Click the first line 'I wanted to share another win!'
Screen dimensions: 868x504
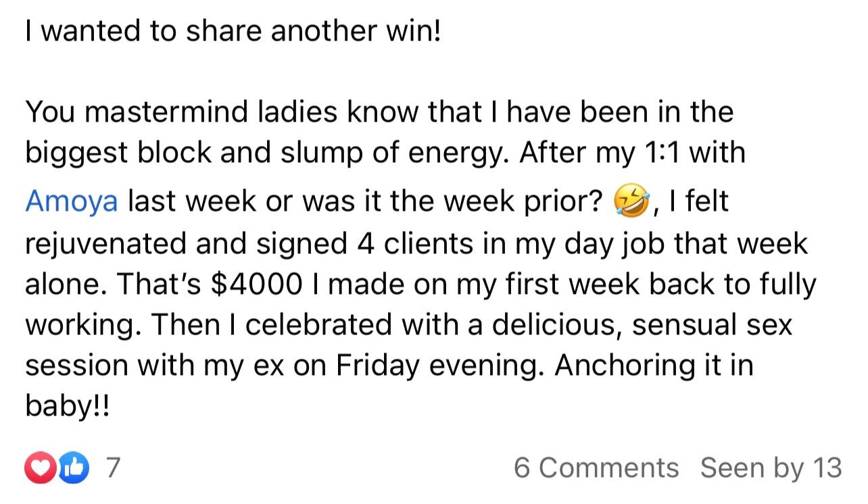pos(233,32)
